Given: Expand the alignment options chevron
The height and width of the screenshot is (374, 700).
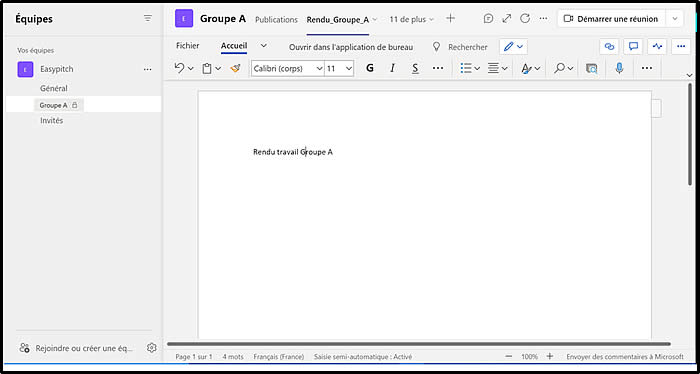Looking at the screenshot, I should [x=504, y=69].
